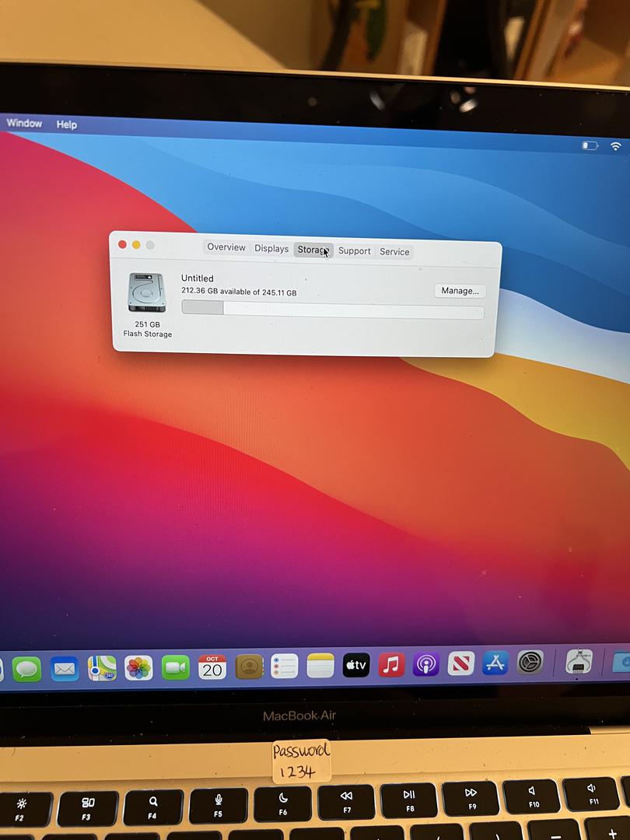Click the battery status icon
This screenshot has height=840, width=630.
point(590,145)
